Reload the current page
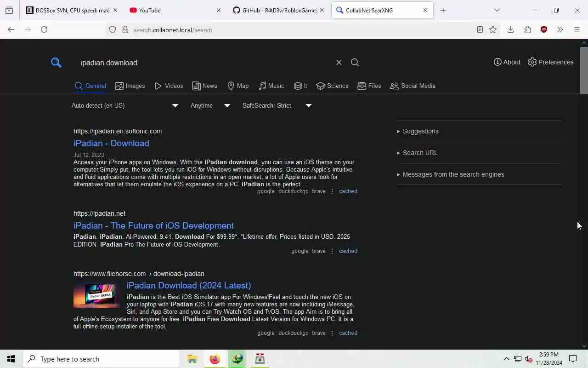 click(x=44, y=29)
